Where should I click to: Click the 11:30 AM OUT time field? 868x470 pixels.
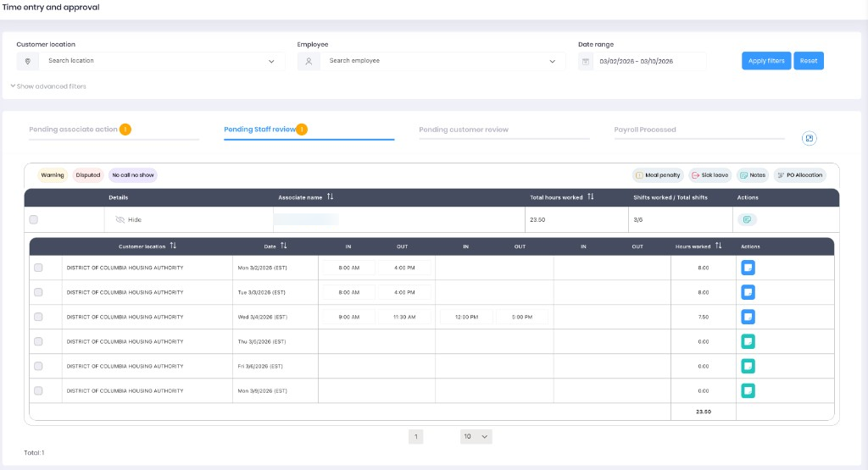click(404, 317)
